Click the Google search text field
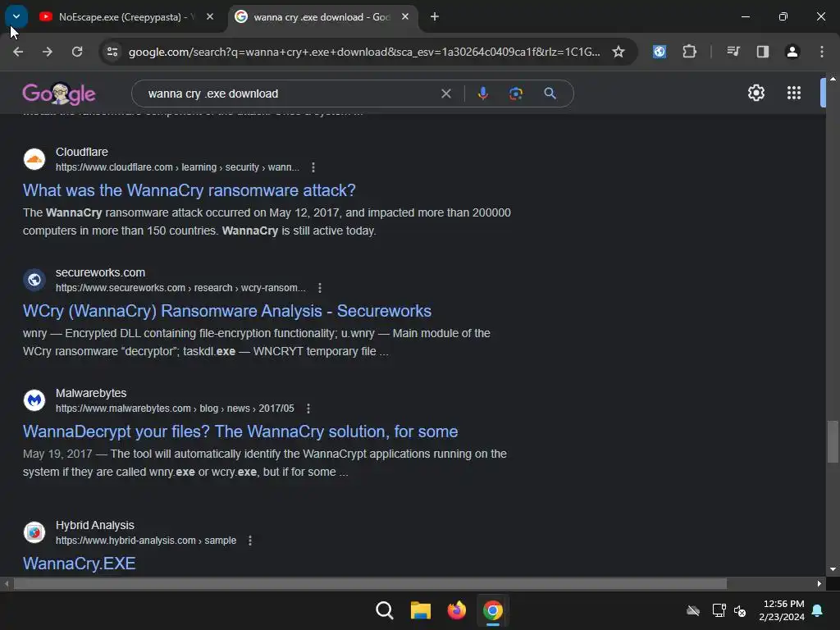840x630 pixels. pyautogui.click(x=290, y=94)
